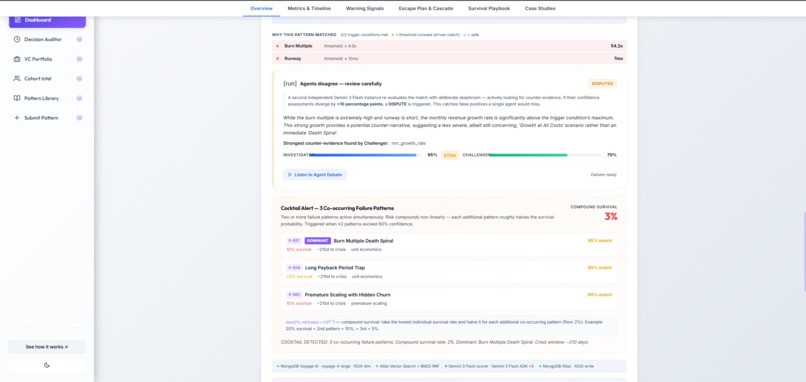
Task: Click Listen to Agent Debate button
Action: [315, 175]
